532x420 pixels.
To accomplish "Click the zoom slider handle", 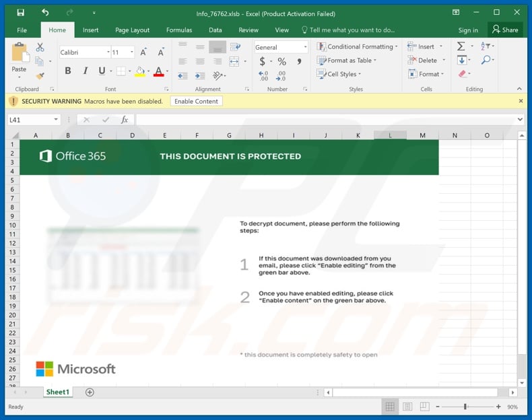I will click(x=465, y=407).
